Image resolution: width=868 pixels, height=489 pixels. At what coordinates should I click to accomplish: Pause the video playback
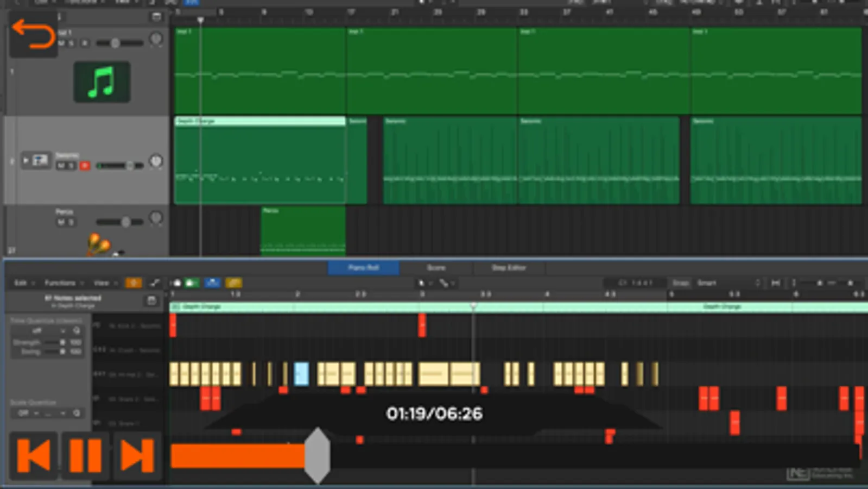[85, 455]
